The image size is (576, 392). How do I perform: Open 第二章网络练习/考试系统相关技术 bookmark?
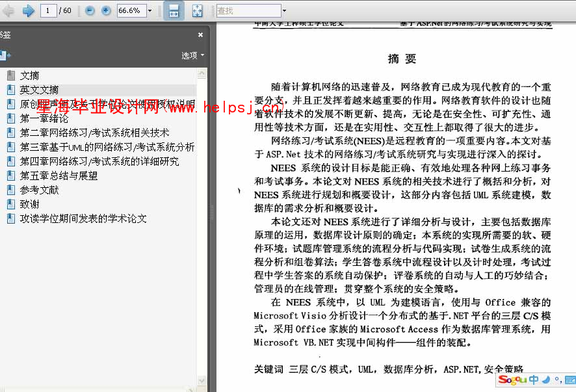[x=95, y=133]
